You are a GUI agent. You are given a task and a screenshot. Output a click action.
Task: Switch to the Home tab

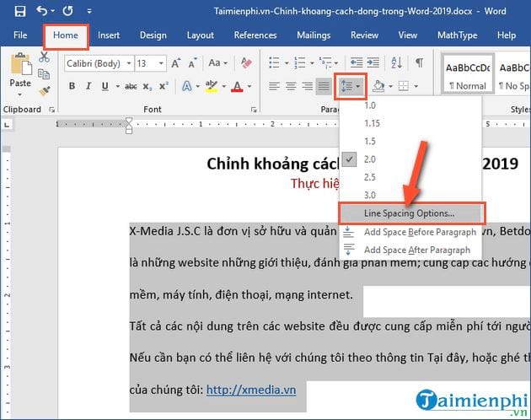pyautogui.click(x=66, y=35)
